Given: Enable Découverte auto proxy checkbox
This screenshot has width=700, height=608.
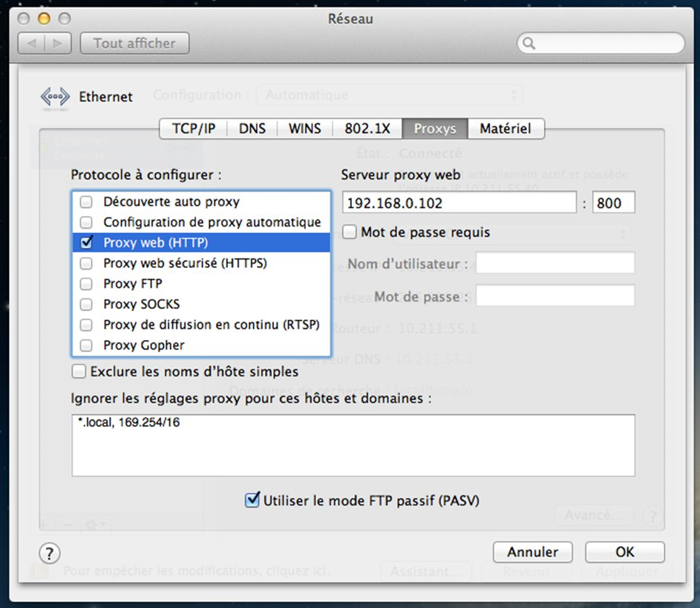Looking at the screenshot, I should (x=86, y=202).
